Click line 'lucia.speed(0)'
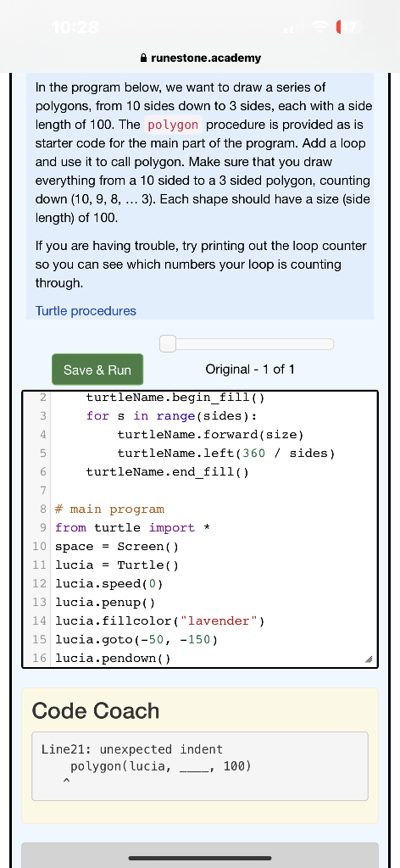Image resolution: width=400 pixels, height=868 pixels. 109,584
